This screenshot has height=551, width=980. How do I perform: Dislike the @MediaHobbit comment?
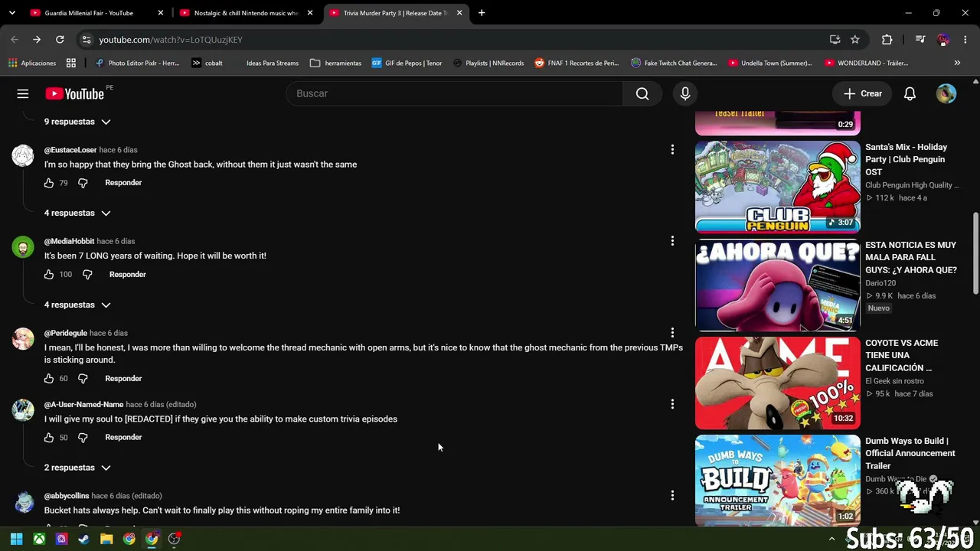(x=87, y=275)
